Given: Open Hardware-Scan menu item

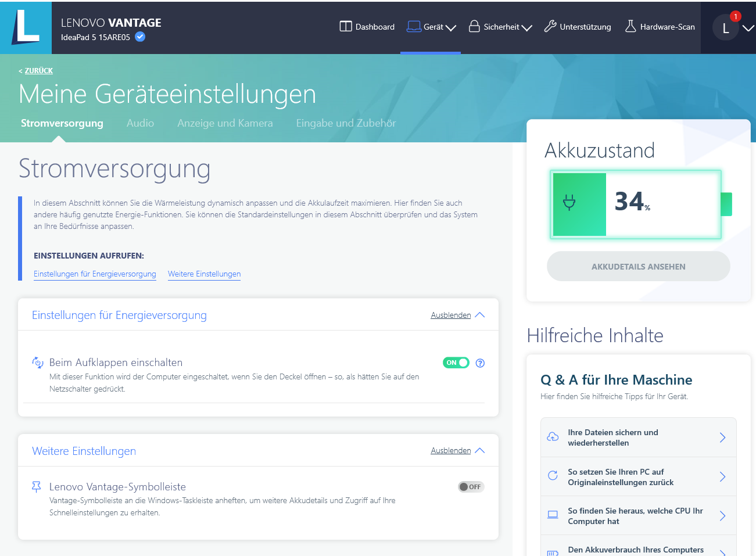Looking at the screenshot, I should (x=660, y=27).
